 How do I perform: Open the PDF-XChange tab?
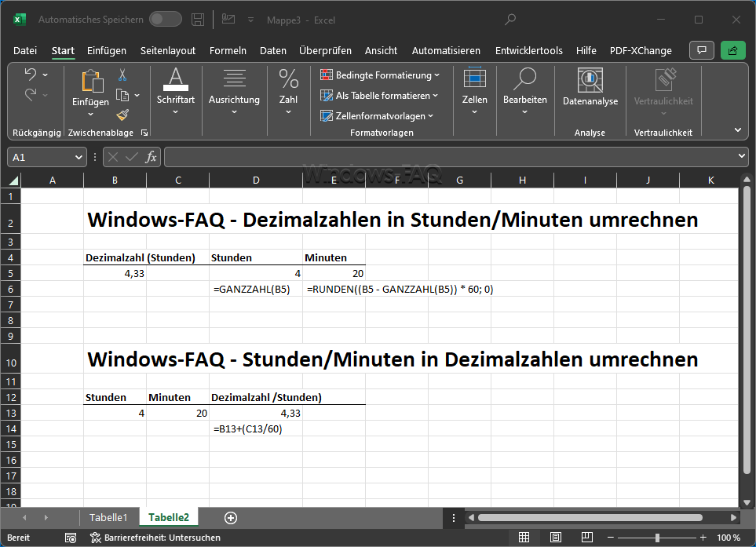coord(641,50)
